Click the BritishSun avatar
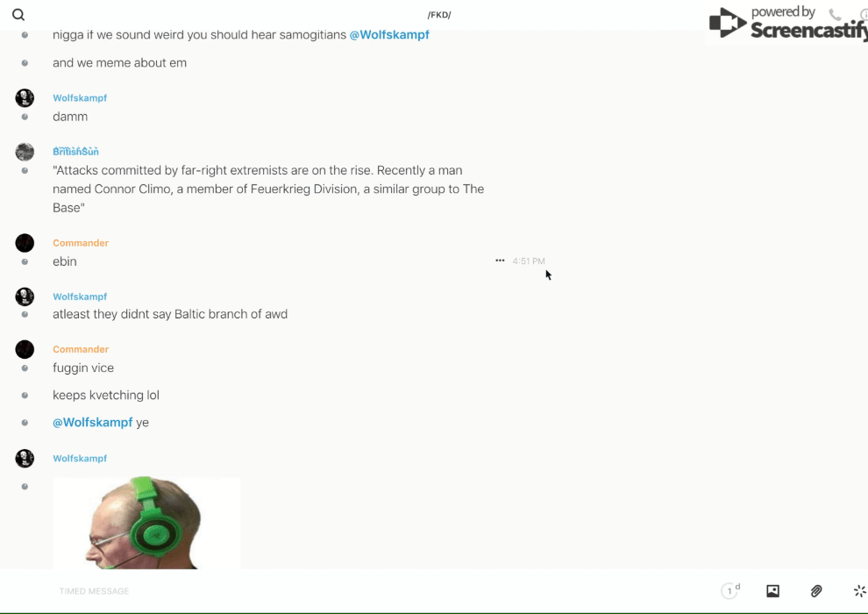868x614 pixels. (25, 152)
